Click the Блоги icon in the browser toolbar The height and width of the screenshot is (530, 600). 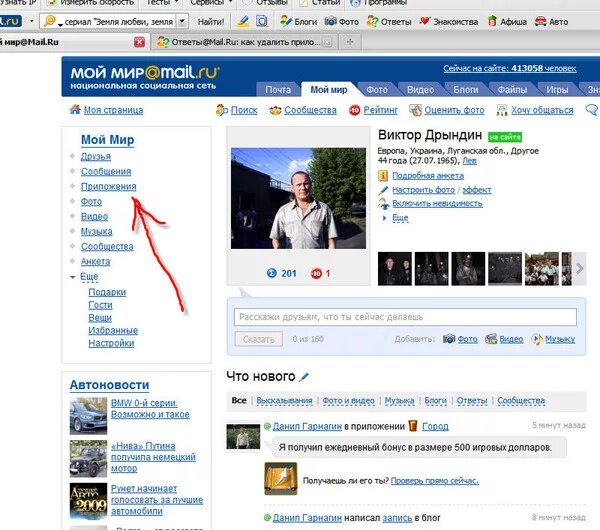coord(285,21)
